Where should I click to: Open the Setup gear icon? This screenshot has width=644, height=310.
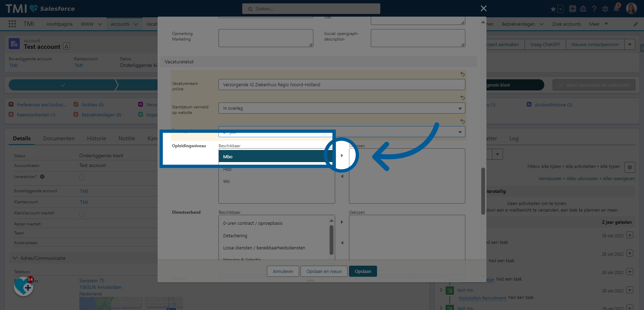[605, 9]
